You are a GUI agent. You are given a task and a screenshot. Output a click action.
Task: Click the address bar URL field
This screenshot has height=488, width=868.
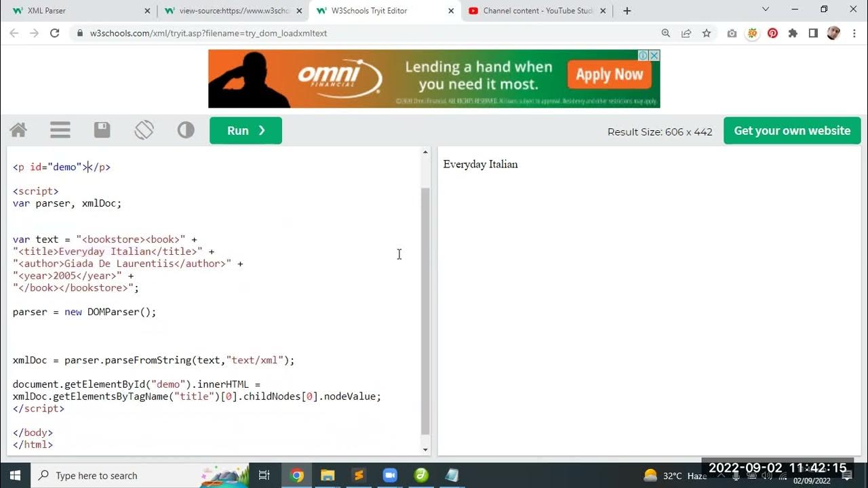tap(366, 33)
